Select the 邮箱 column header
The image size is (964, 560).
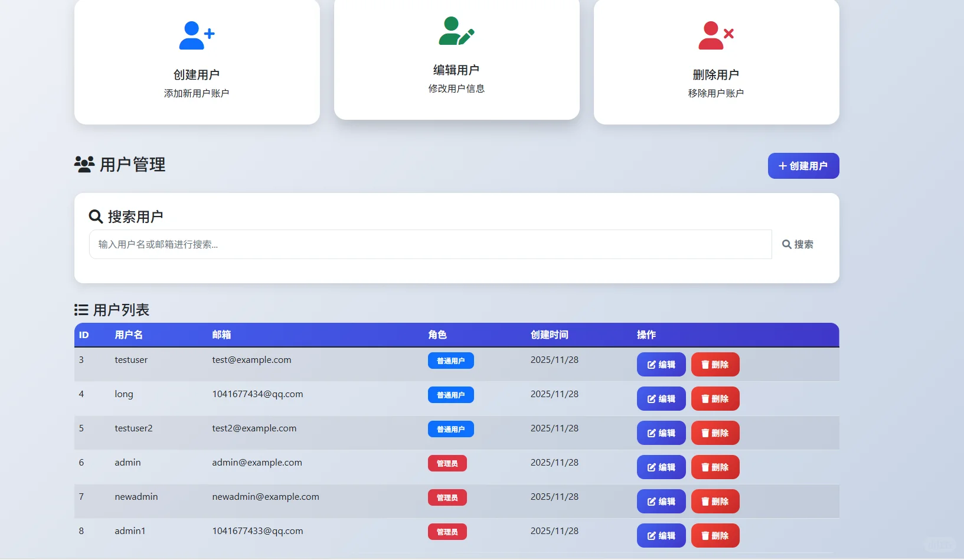[x=221, y=335]
